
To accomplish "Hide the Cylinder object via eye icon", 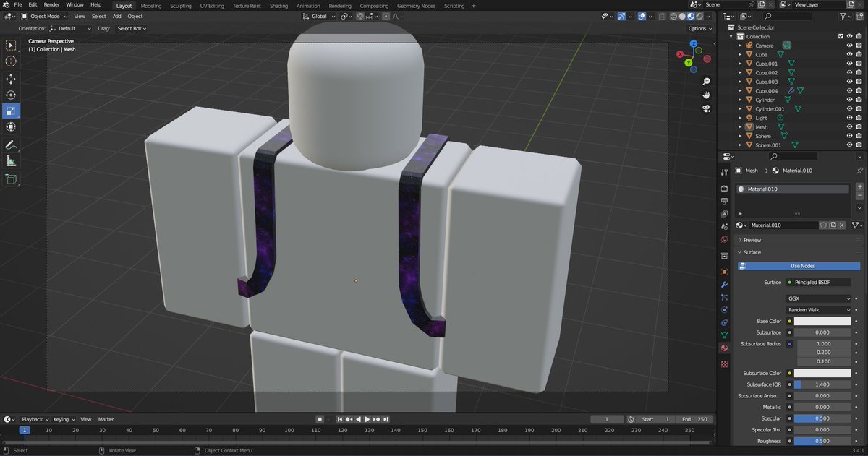I will click(849, 100).
